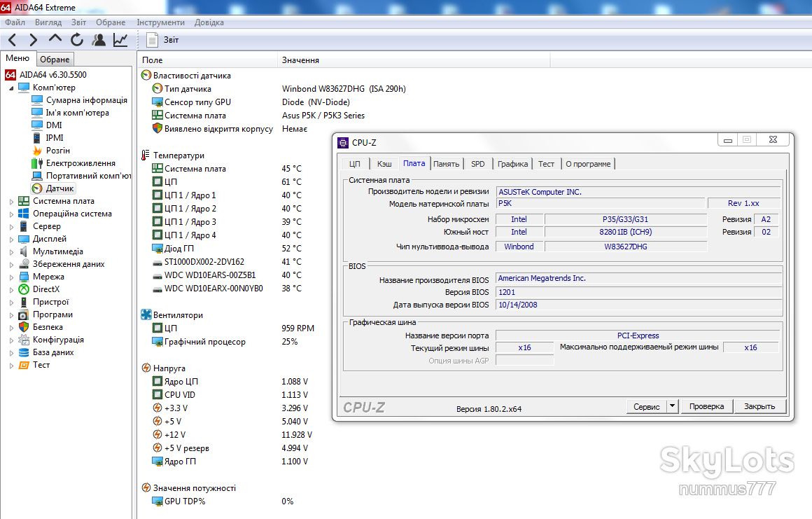812x519 pixels.
Task: Click the BIOS version field 1201
Action: (638, 292)
